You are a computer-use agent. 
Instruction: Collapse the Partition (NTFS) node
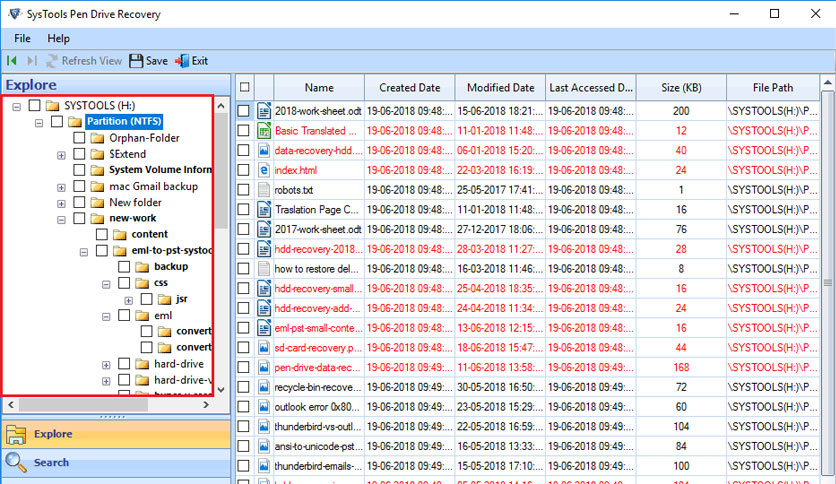click(39, 123)
